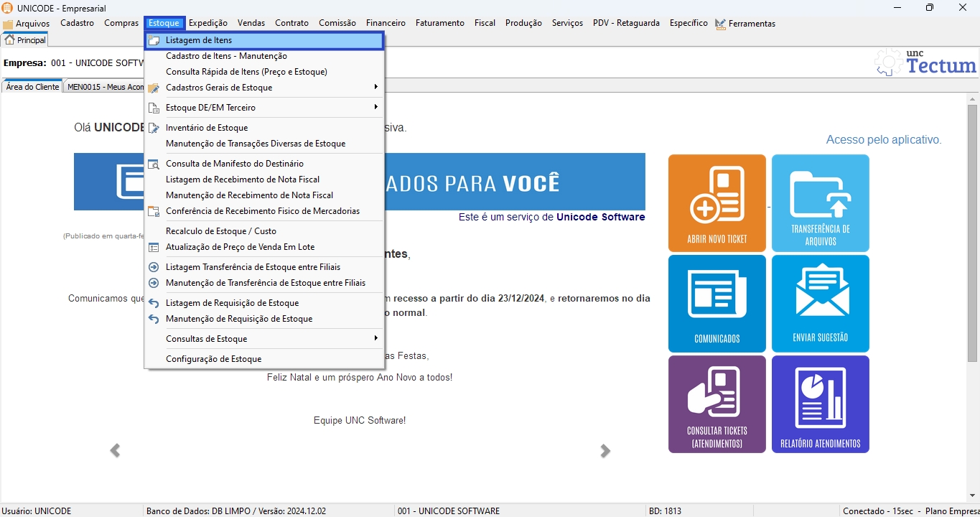This screenshot has width=980, height=517.
Task: Open Configuração de Estoque menu entry
Action: point(213,359)
